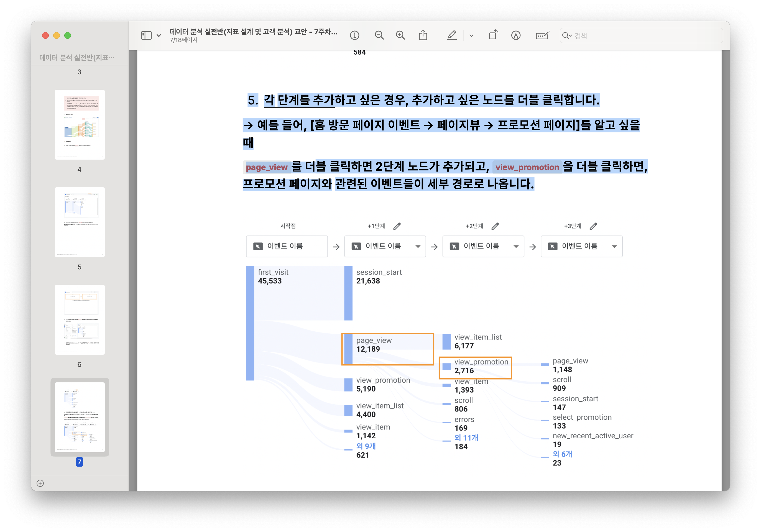
Task: Show the Markup toolbar icon
Action: (516, 35)
